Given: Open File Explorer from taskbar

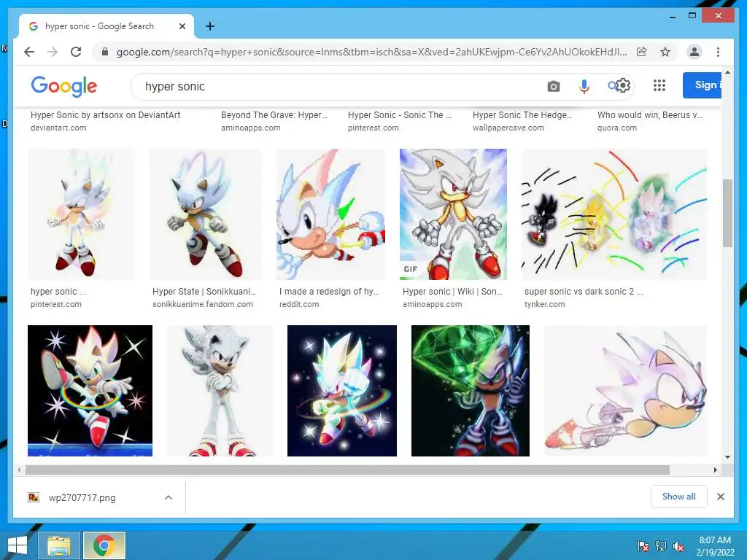Looking at the screenshot, I should click(x=59, y=545).
